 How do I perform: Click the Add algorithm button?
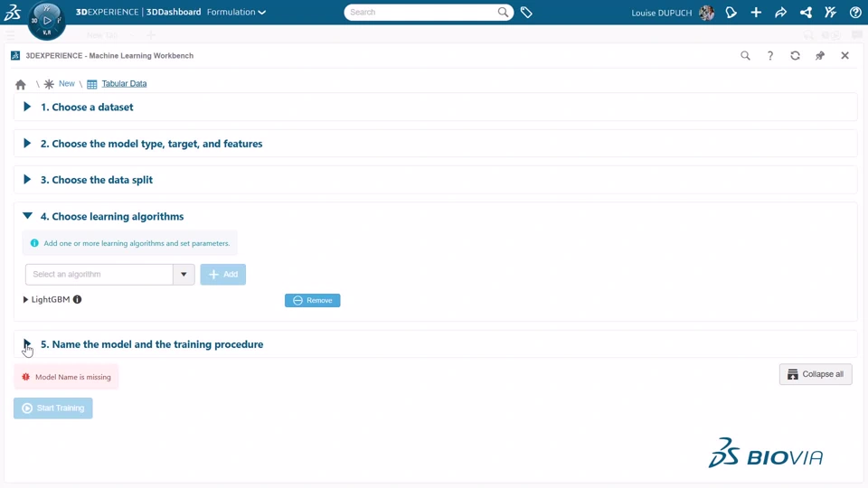pyautogui.click(x=223, y=275)
